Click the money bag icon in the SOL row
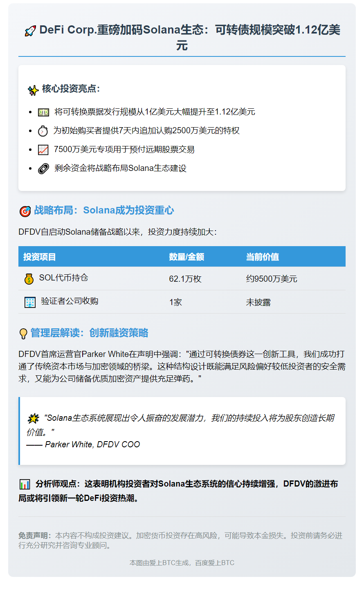This screenshot has width=364, height=590. click(x=29, y=279)
